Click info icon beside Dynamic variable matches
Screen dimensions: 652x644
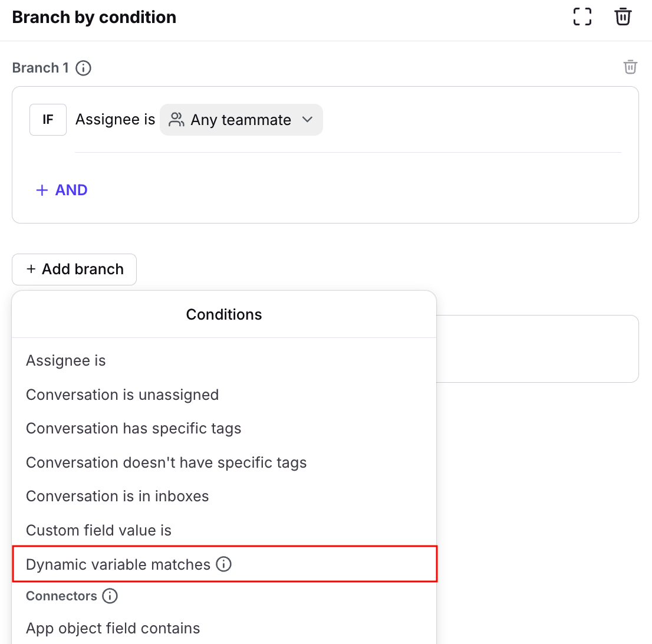pyautogui.click(x=224, y=564)
